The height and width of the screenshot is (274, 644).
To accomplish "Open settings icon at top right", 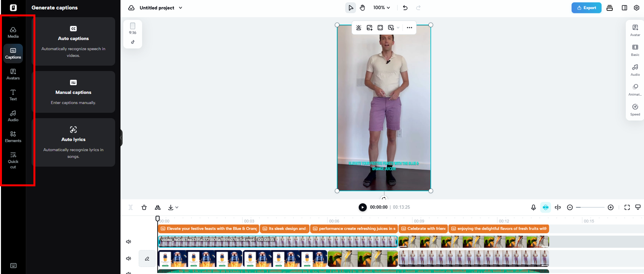I will tap(637, 8).
